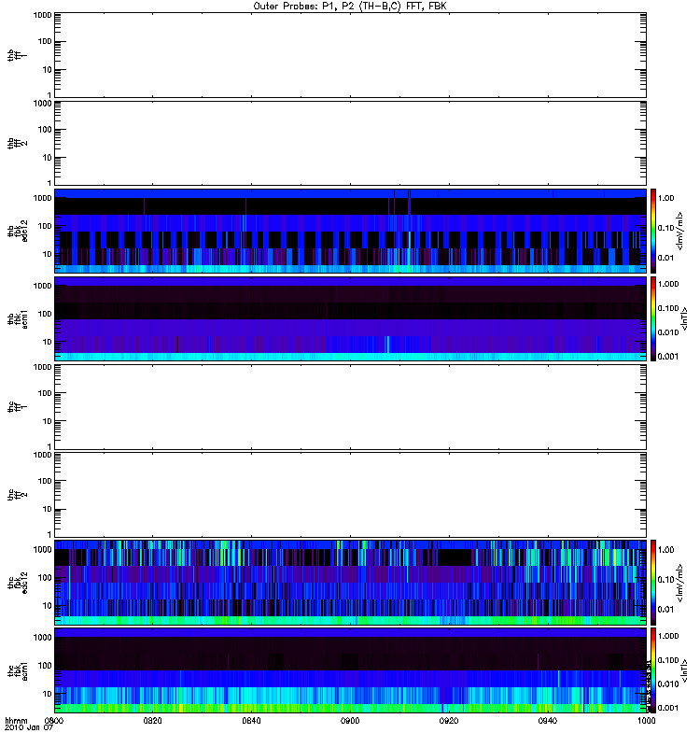Click the '1000' y-axis tick of thb fft 1 panel
This screenshot has width=700, height=747.
(42, 15)
